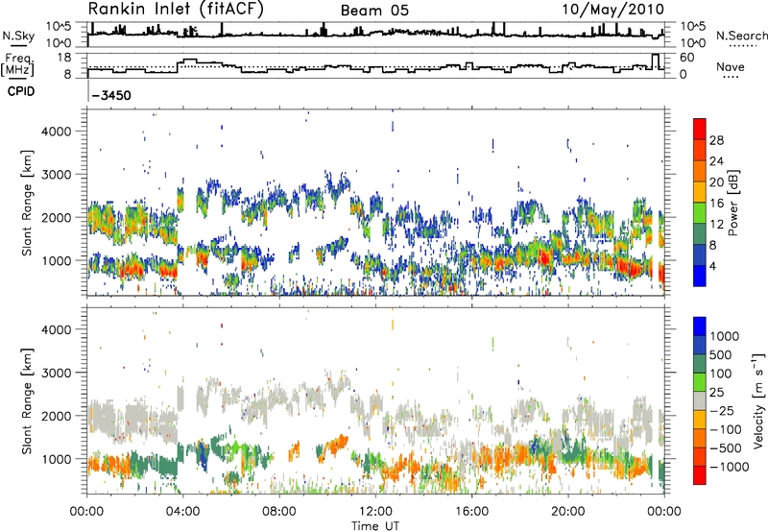Click the 'Rankin Inlet (fitACF)' title
The height and width of the screenshot is (532, 768).
pyautogui.click(x=176, y=10)
